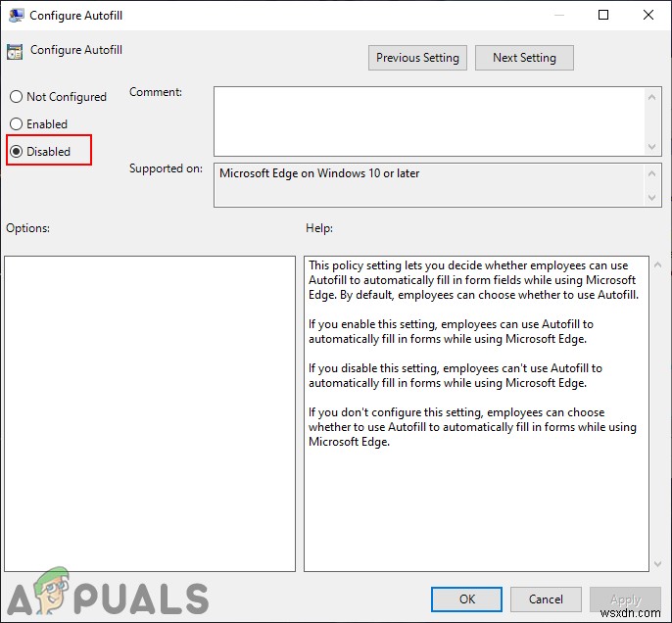Click the 'Help:' label
672x623 pixels.
(x=319, y=228)
